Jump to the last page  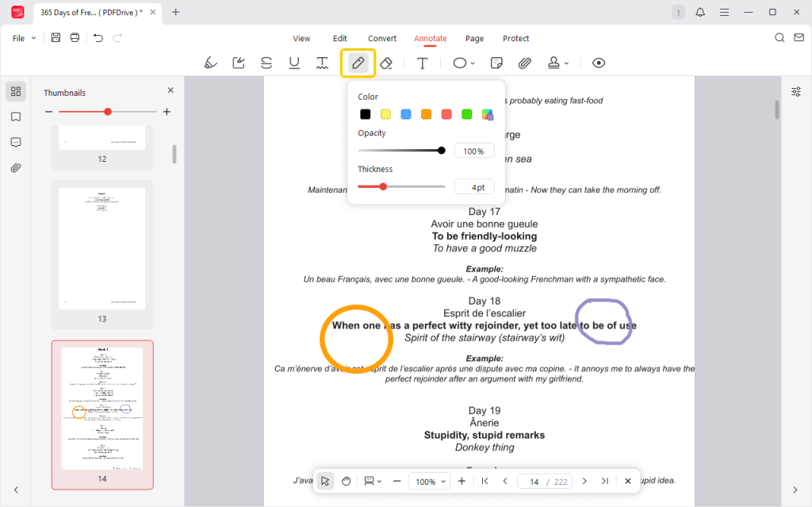coord(605,481)
